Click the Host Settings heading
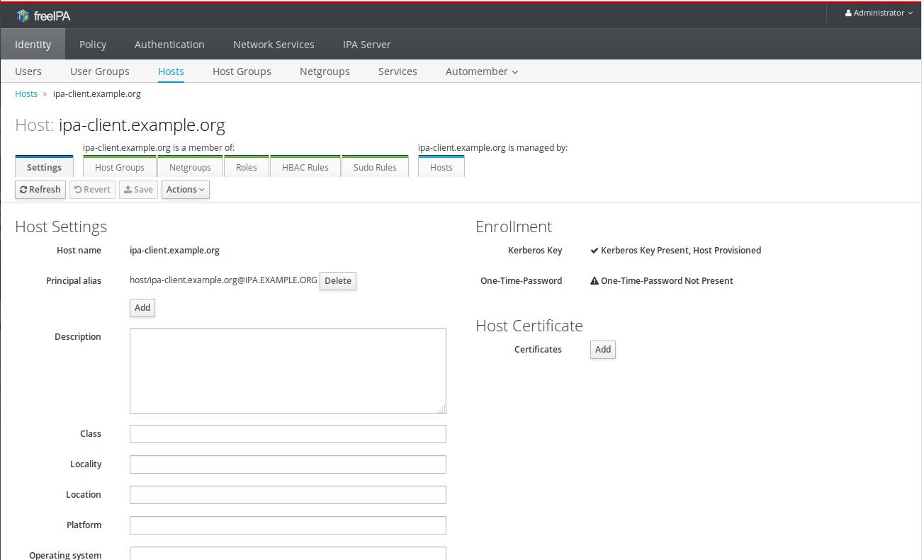 coord(61,227)
